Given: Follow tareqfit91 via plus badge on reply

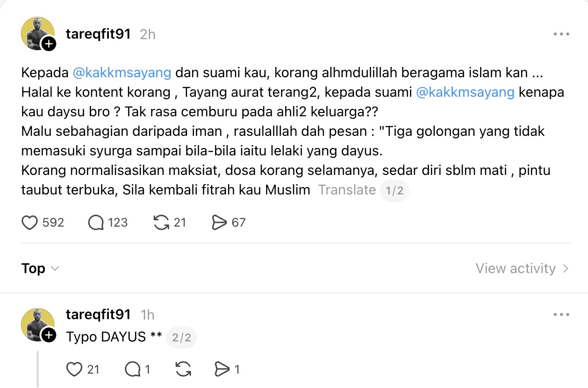Looking at the screenshot, I should point(49,334).
